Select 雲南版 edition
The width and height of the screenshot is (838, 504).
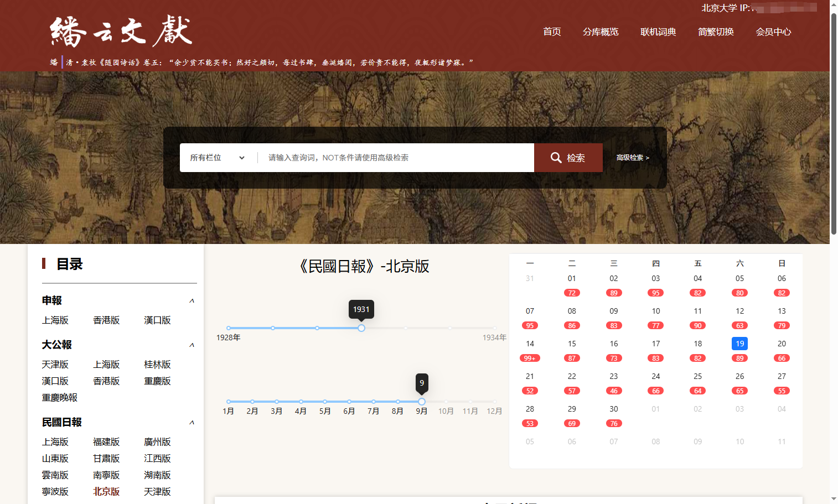[55, 475]
